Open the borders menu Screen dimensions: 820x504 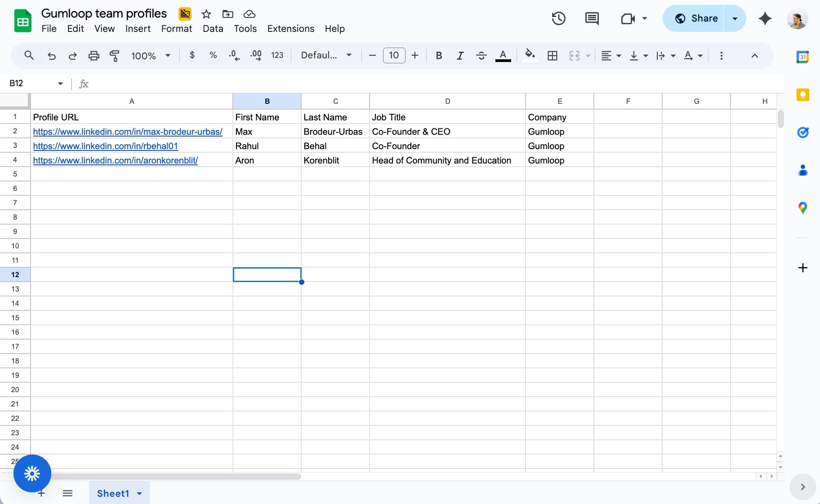[552, 56]
